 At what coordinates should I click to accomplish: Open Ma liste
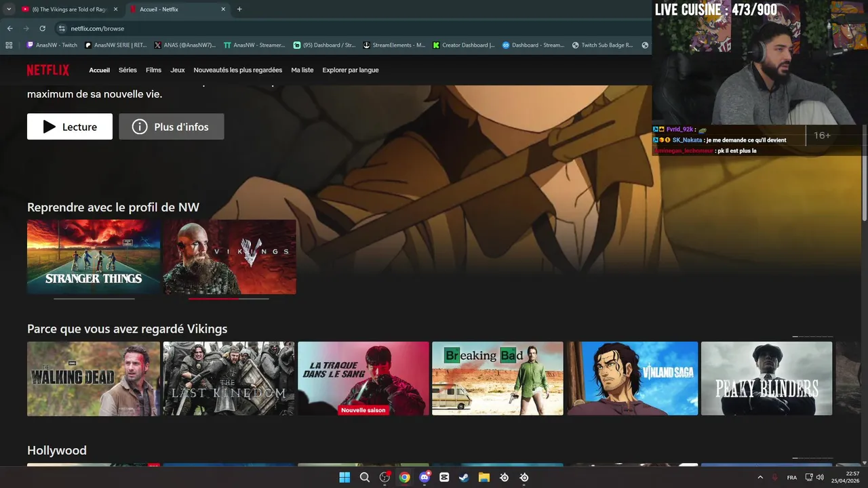(302, 70)
